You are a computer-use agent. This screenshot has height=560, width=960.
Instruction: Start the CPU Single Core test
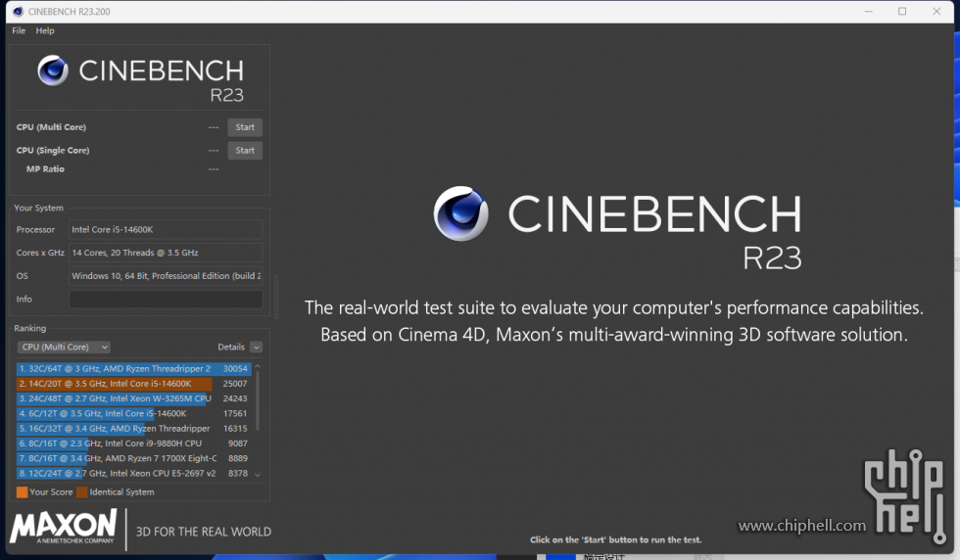pyautogui.click(x=245, y=151)
